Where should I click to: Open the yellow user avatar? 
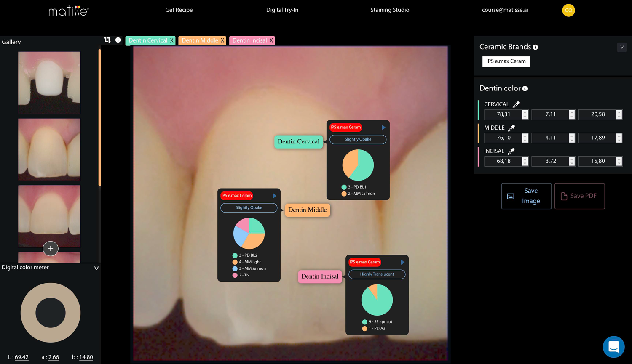coord(568,10)
